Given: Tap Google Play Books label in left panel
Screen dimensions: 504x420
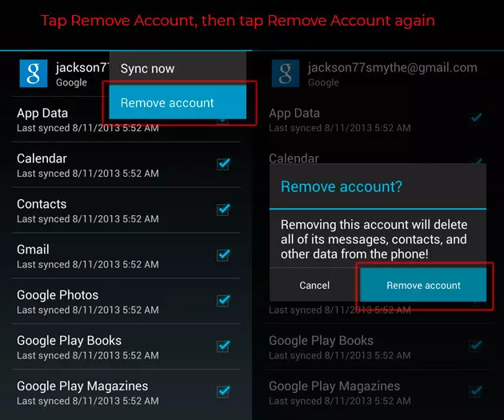Looking at the screenshot, I should (x=69, y=341).
